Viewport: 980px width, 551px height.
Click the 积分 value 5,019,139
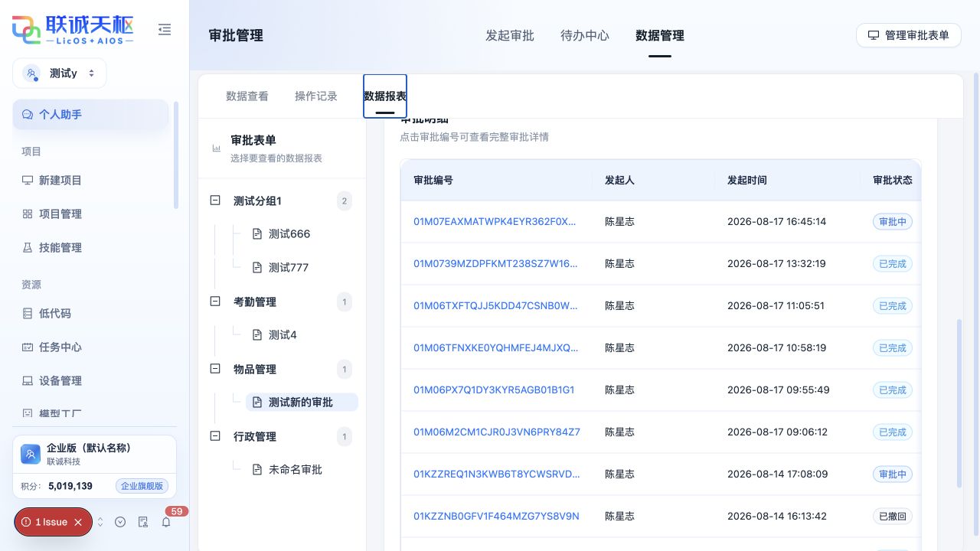coord(70,487)
